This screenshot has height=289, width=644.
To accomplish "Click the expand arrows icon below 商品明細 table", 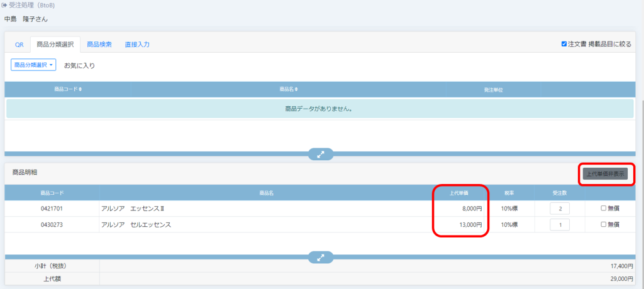I will tap(321, 258).
